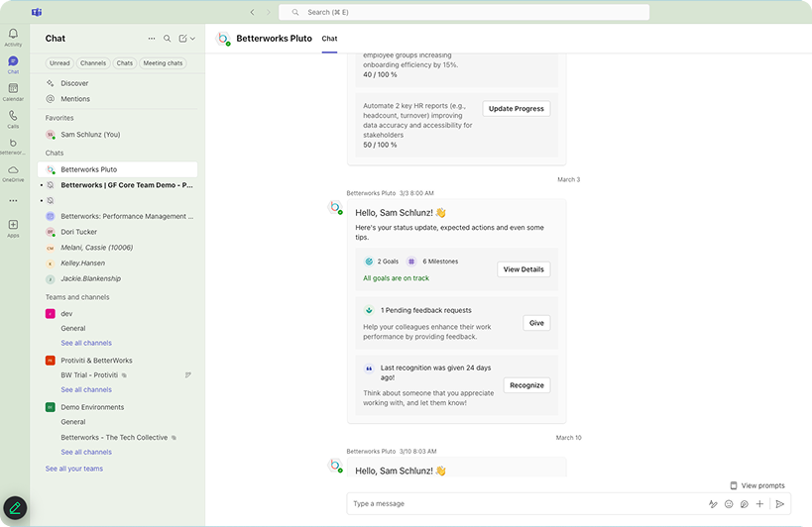Image resolution: width=812 pixels, height=527 pixels.
Task: Collapse the Favorites section header
Action: click(59, 118)
